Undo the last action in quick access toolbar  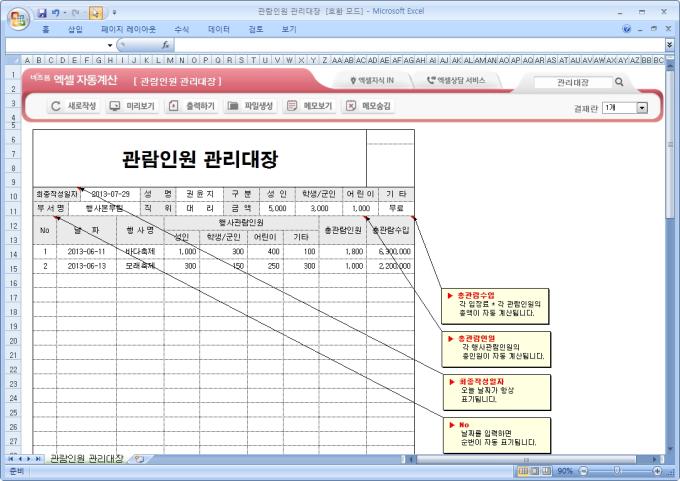56,13
